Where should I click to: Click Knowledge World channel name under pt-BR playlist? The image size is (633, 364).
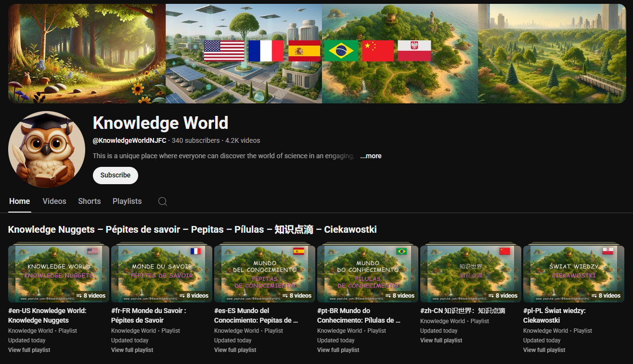coord(339,331)
